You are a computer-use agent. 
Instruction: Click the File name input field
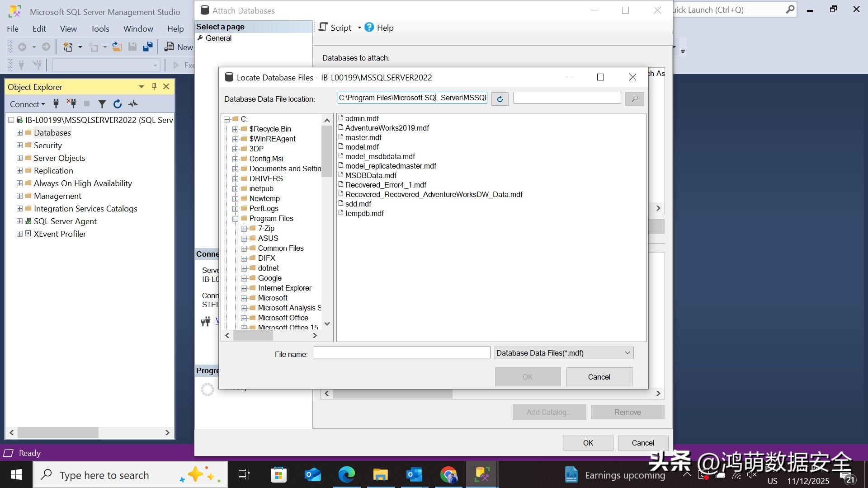click(x=402, y=353)
